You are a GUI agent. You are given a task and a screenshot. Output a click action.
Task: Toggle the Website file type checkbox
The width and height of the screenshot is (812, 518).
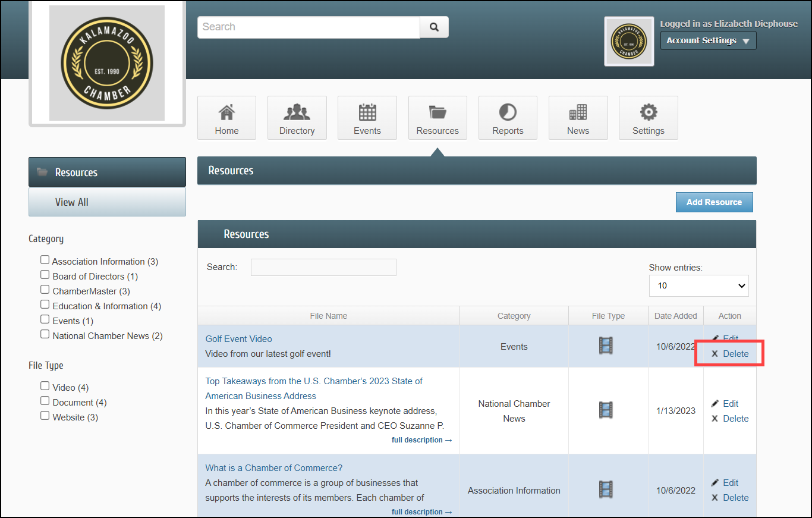click(45, 416)
